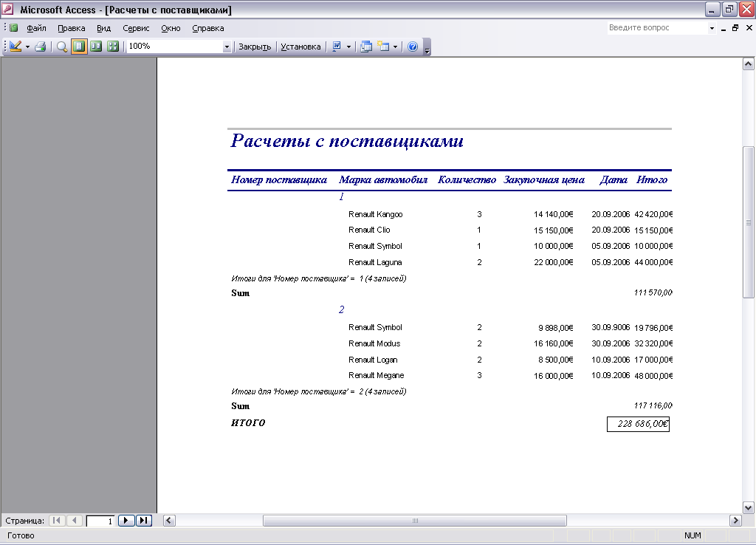Click the subtotal 117 116,00 value

tap(653, 405)
